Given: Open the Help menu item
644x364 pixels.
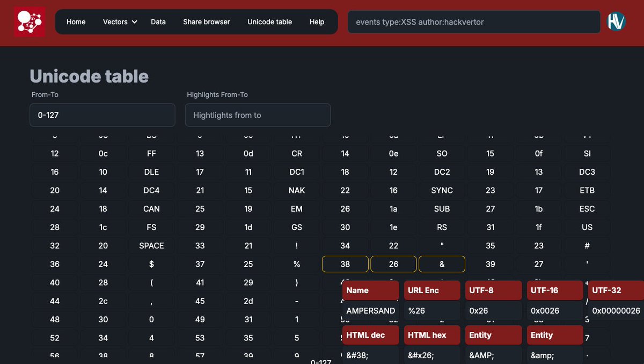Looking at the screenshot, I should pyautogui.click(x=317, y=22).
